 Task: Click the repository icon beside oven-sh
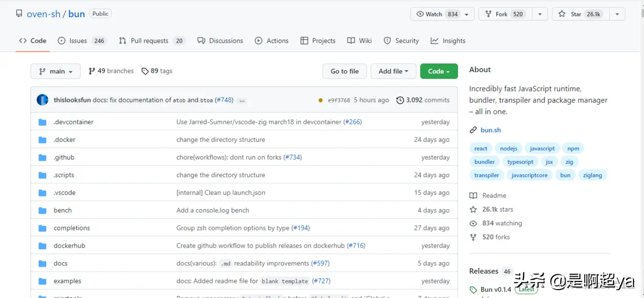(19, 14)
